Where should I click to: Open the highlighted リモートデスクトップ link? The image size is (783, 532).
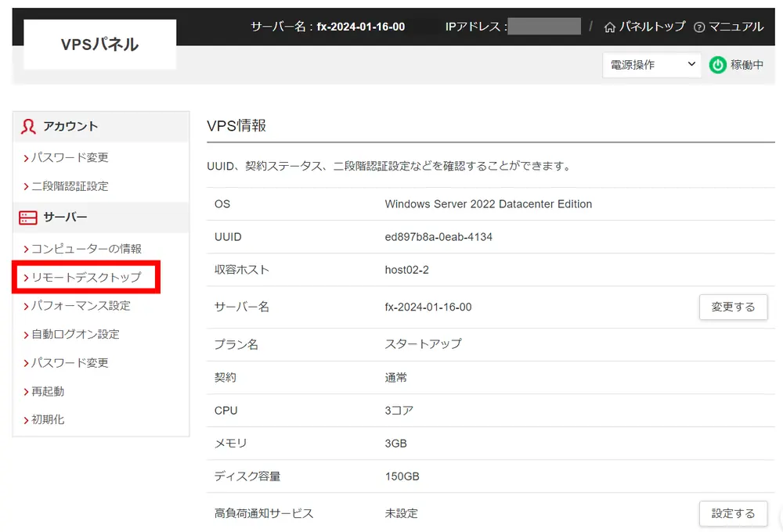[83, 277]
